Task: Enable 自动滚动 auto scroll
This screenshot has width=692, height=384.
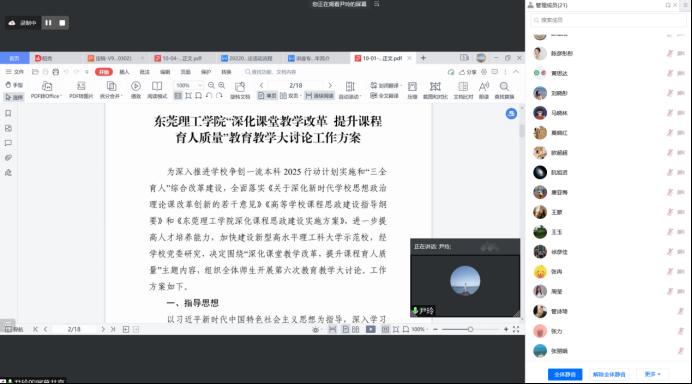Action: coord(350,90)
